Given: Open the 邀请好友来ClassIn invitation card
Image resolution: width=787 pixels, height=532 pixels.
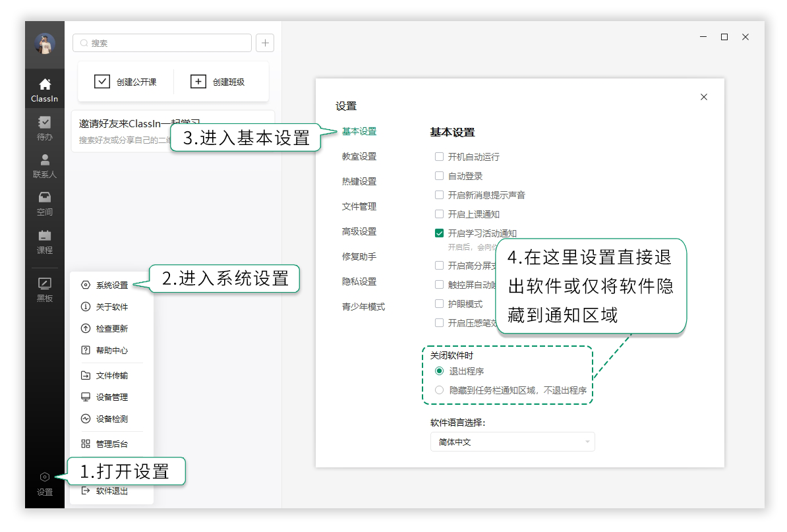Looking at the screenshot, I should pos(173,131).
